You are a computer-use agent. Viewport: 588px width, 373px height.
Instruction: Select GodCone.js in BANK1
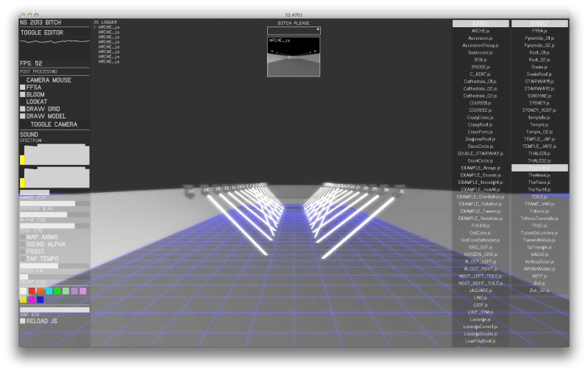tap(481, 232)
